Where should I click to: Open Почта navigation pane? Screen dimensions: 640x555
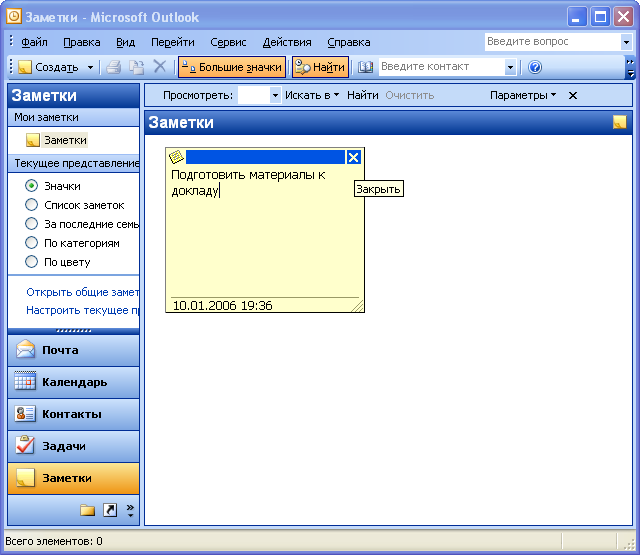[73, 350]
